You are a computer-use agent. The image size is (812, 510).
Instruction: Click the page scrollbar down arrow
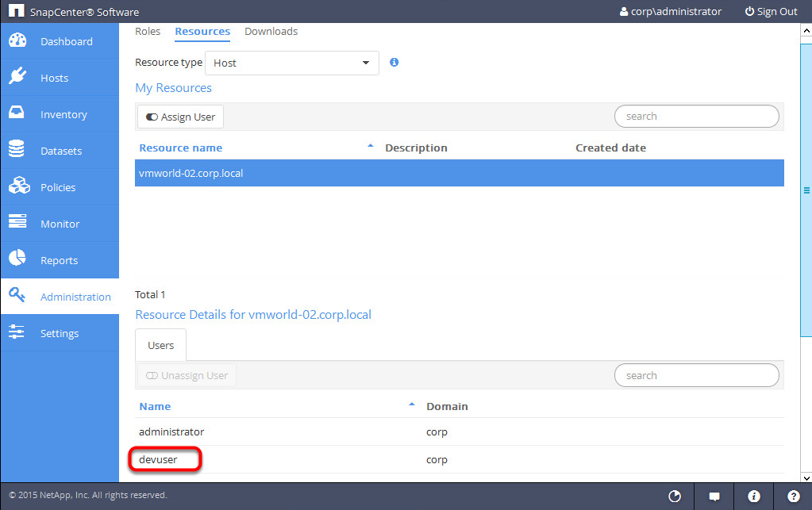click(x=806, y=478)
